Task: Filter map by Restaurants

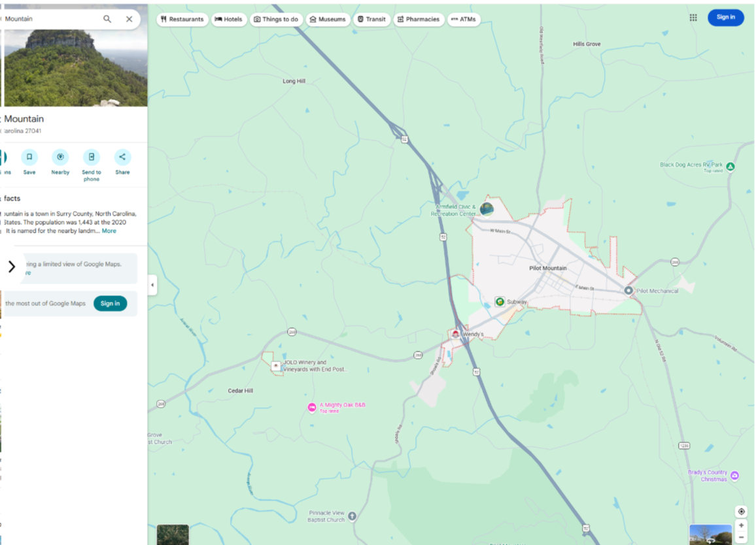Action: 182,20
